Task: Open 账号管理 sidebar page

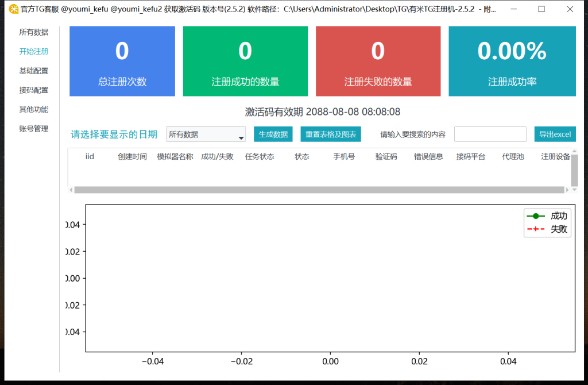Action: coord(34,129)
